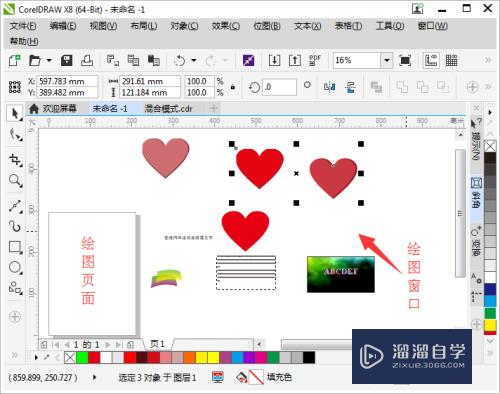Screen dimensions: 500x394
Task: Select the Ellipse tool
Action: click(x=15, y=267)
